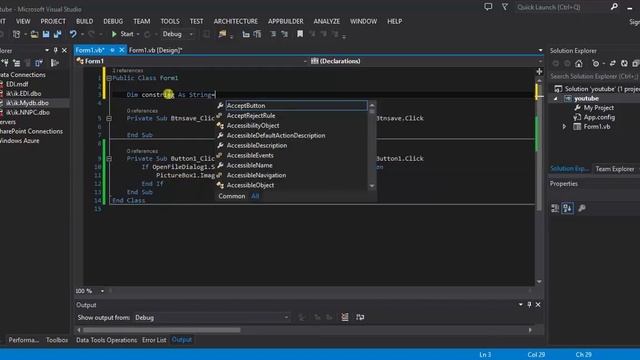Click the Quick Launch search magnifier icon
This screenshot has width=640, height=360.
point(614,7)
